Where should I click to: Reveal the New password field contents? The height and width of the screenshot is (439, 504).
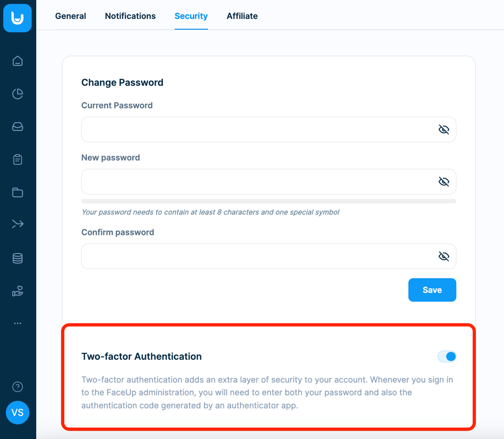444,181
